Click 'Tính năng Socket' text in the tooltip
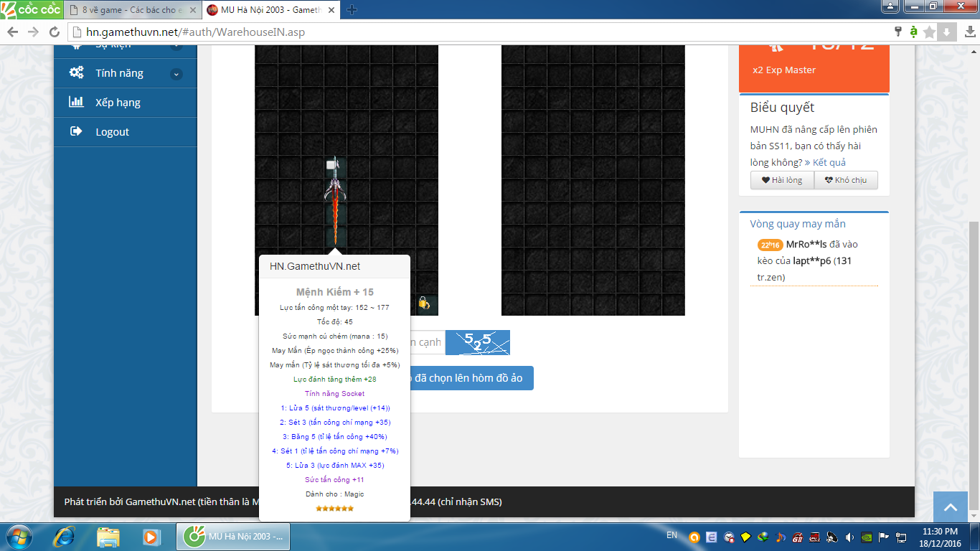Viewport: 980px width, 551px height. click(x=334, y=393)
